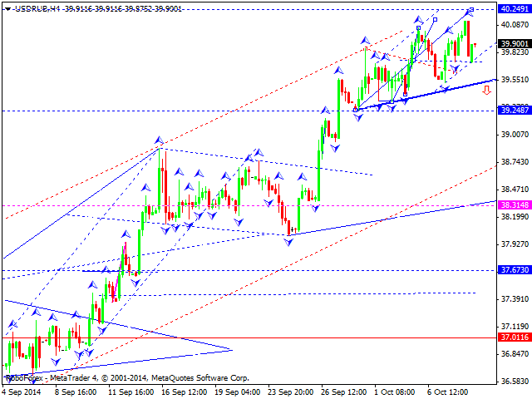
Task: Click the 4 Sep 2014 date label
Action: click(x=22, y=392)
